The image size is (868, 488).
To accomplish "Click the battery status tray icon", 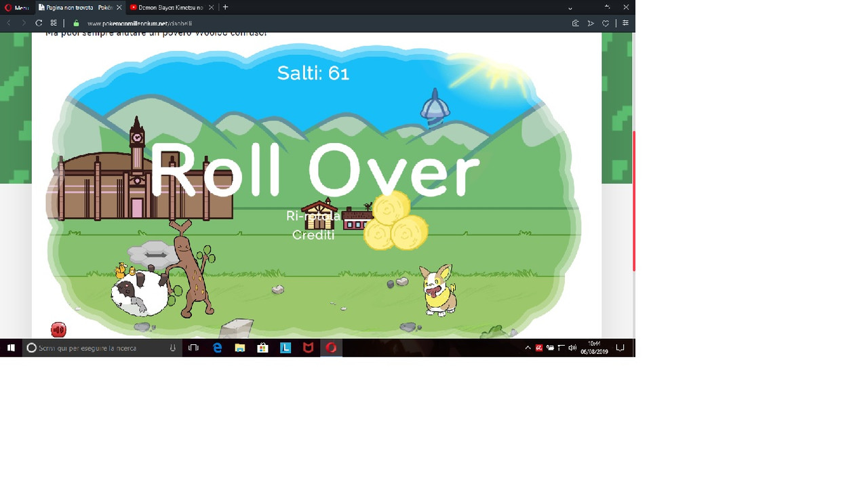I will click(x=550, y=348).
